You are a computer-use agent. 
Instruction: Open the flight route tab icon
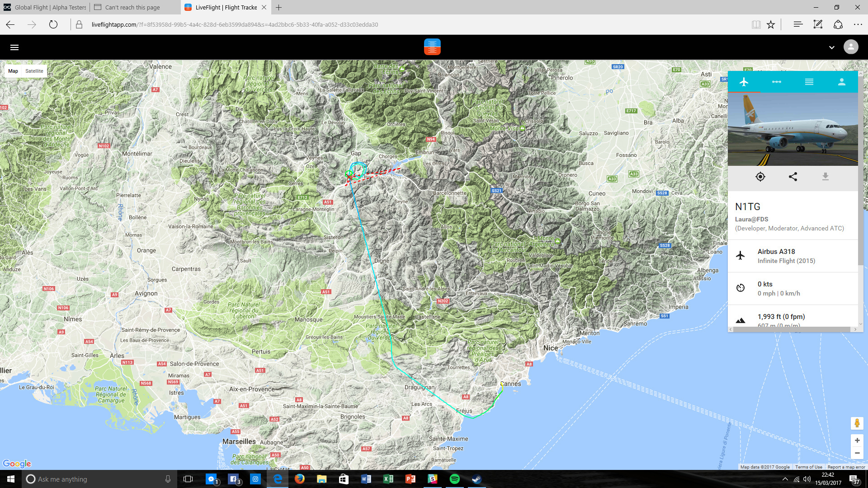[776, 82]
